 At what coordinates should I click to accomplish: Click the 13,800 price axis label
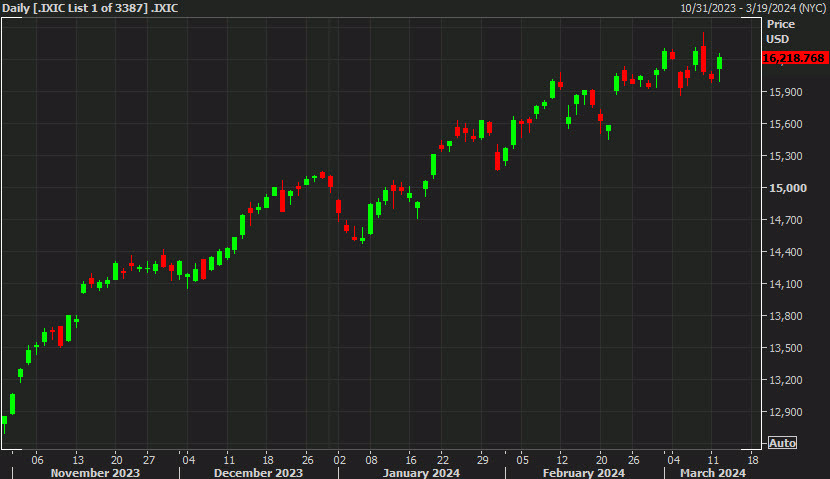tap(786, 316)
